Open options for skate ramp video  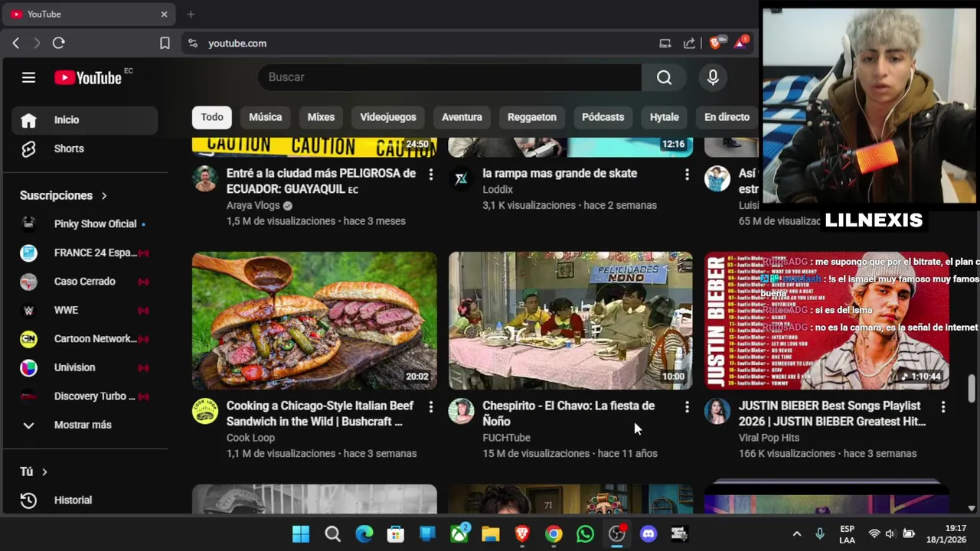click(687, 175)
